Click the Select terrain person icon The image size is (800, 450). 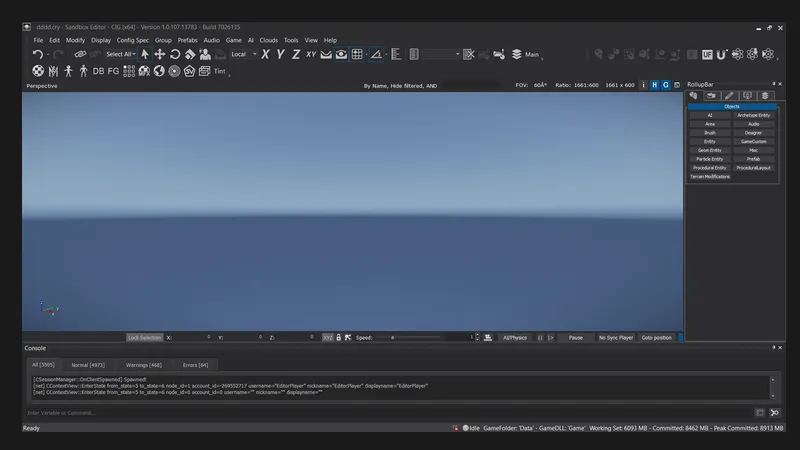205,54
